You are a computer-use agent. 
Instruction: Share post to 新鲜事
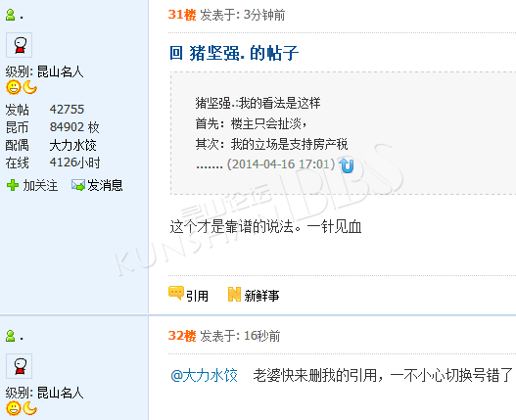[261, 296]
